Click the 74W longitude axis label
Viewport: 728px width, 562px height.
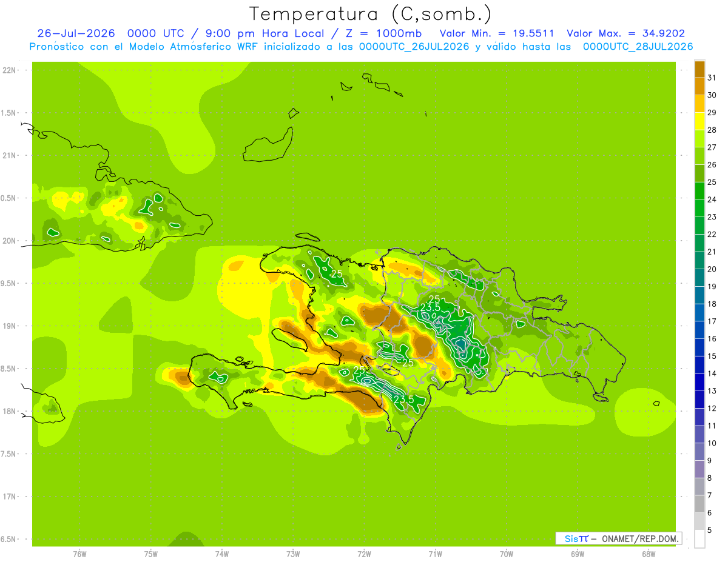222,554
